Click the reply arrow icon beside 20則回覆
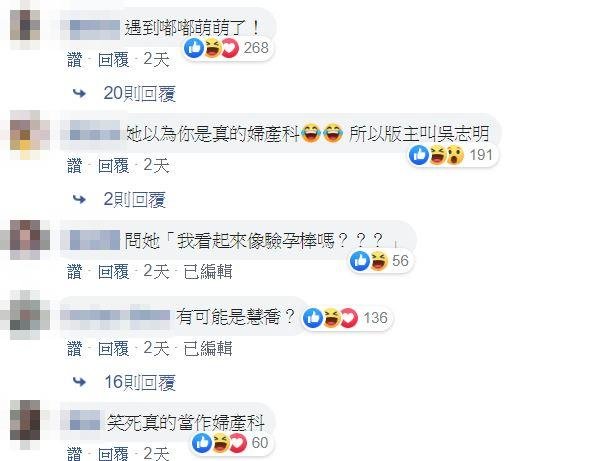Image resolution: width=595 pixels, height=461 pixels. (x=79, y=93)
